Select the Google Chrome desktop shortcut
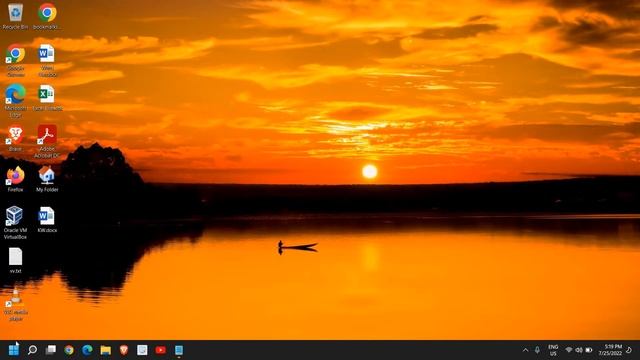 coord(15,60)
